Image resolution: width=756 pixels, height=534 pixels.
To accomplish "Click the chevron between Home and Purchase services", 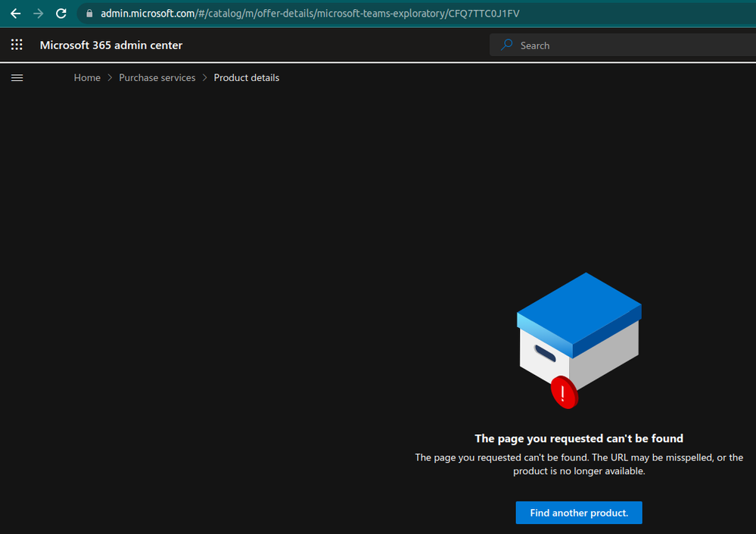I will click(x=109, y=77).
